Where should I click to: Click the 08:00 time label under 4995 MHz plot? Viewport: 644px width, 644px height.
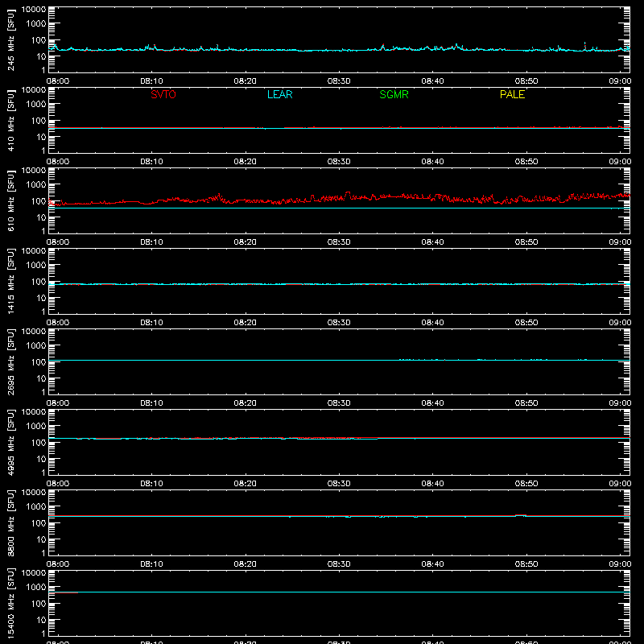pos(58,484)
